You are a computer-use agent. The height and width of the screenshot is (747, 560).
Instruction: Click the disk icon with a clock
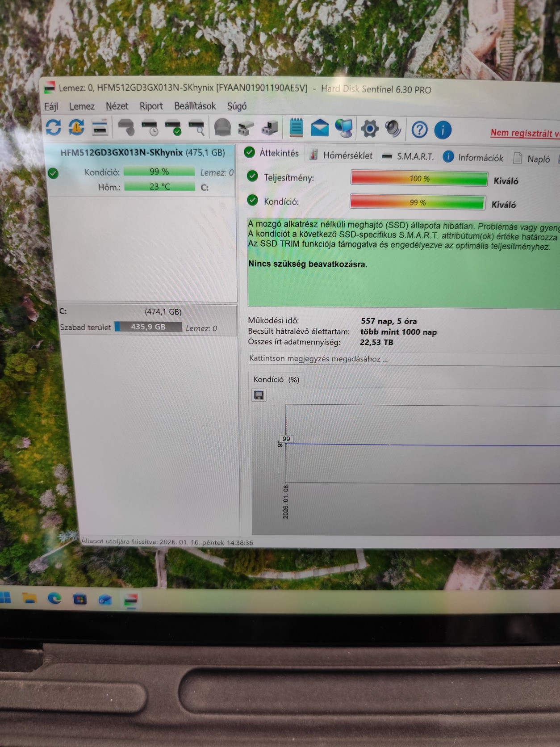click(x=150, y=128)
